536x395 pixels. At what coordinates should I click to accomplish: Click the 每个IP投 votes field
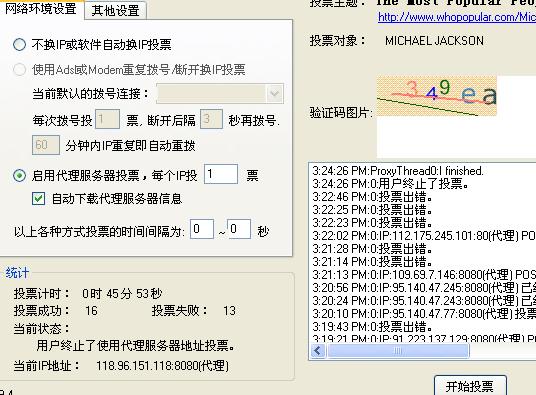click(x=221, y=174)
